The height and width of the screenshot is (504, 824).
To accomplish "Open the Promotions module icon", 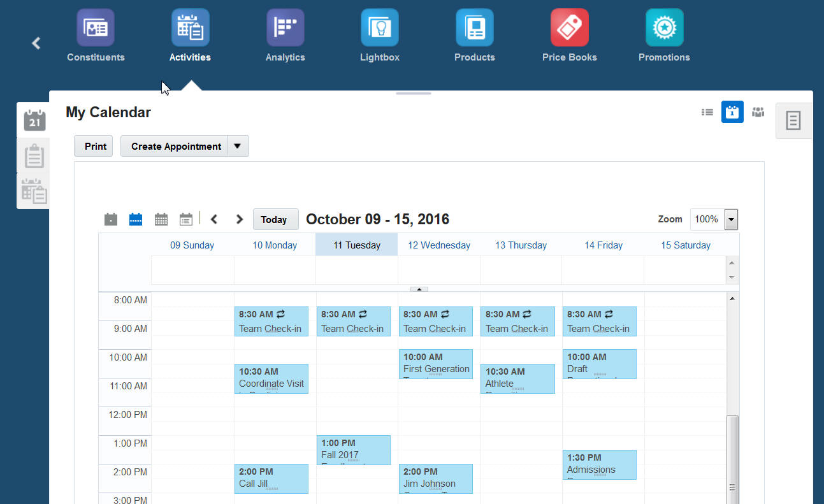I will [x=664, y=28].
